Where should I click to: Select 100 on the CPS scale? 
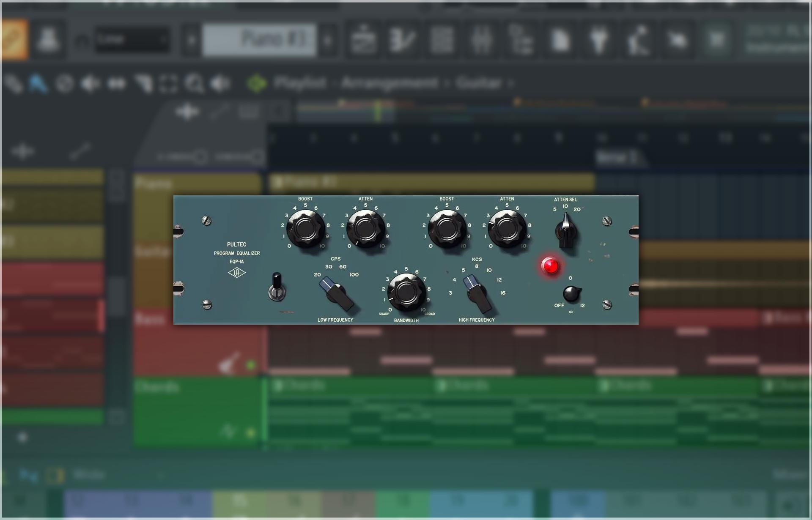[x=354, y=275]
